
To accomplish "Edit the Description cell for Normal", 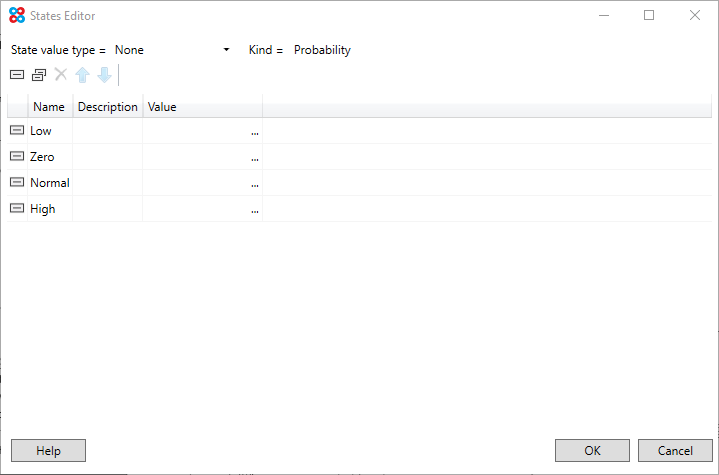I will [107, 183].
